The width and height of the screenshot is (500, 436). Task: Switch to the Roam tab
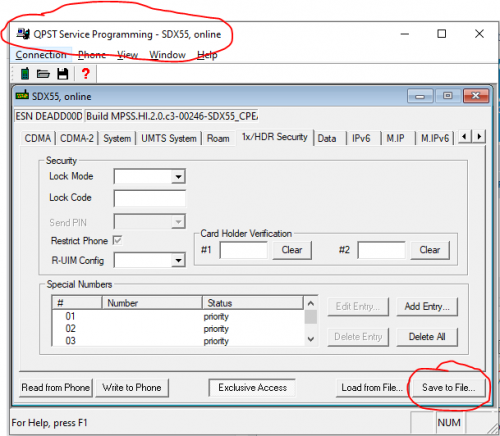pyautogui.click(x=218, y=138)
